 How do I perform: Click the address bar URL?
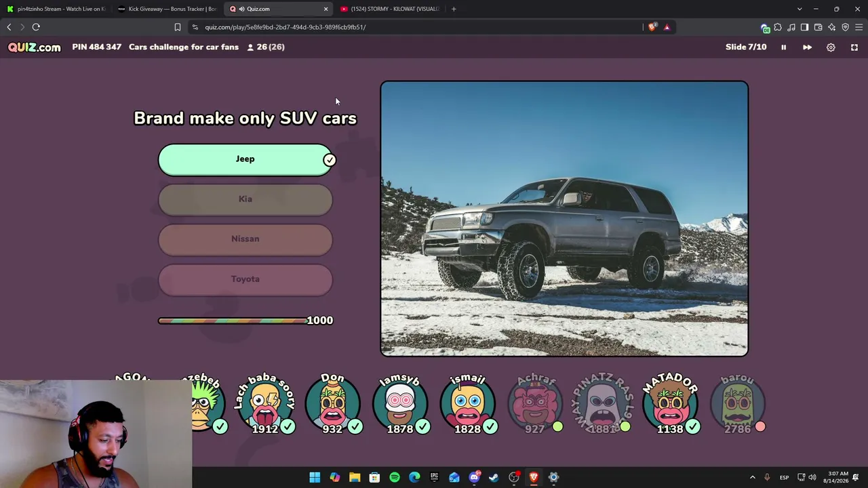285,27
